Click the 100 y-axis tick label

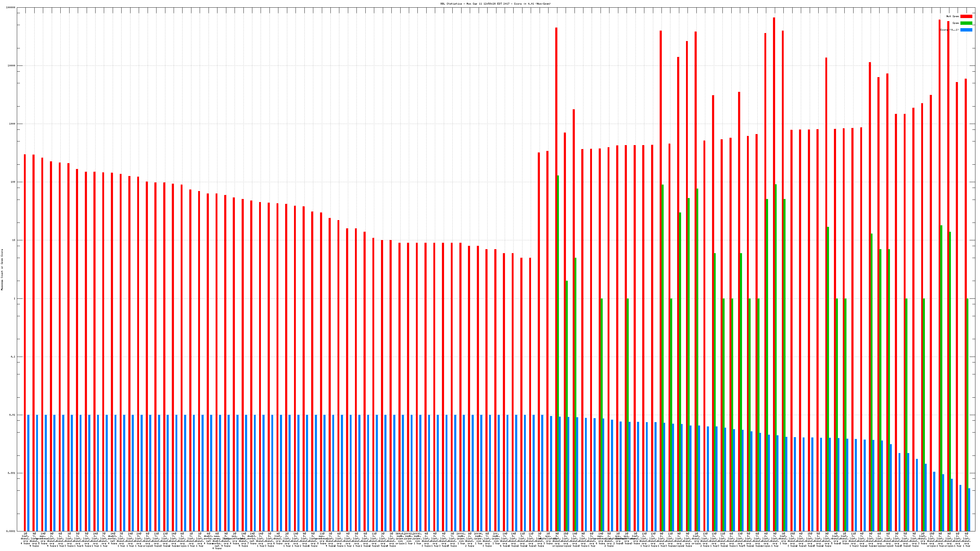13,182
